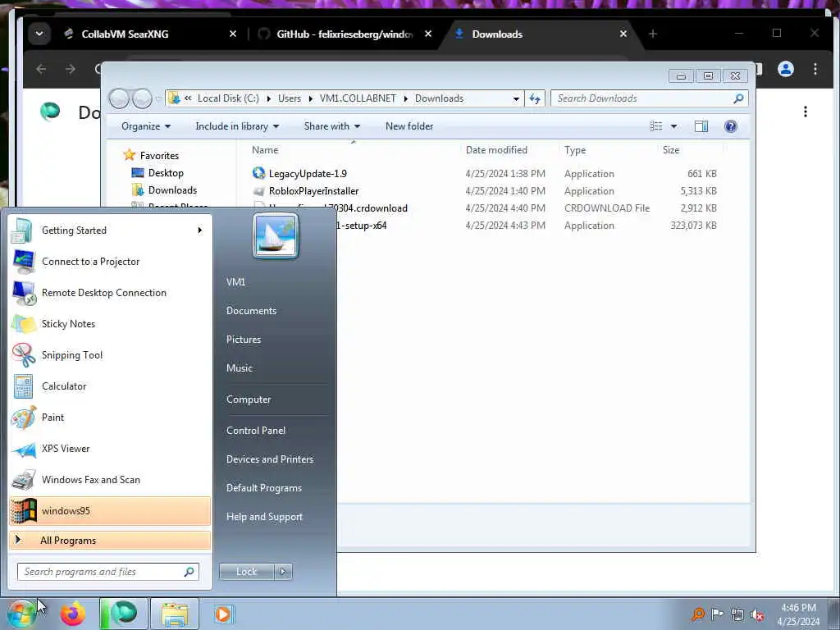The image size is (840, 630).
Task: Click the Lock button
Action: click(246, 572)
